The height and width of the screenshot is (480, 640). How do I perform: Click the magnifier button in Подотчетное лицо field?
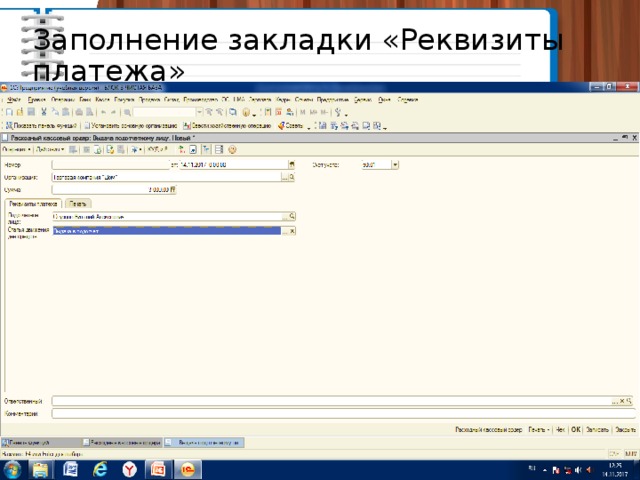292,216
